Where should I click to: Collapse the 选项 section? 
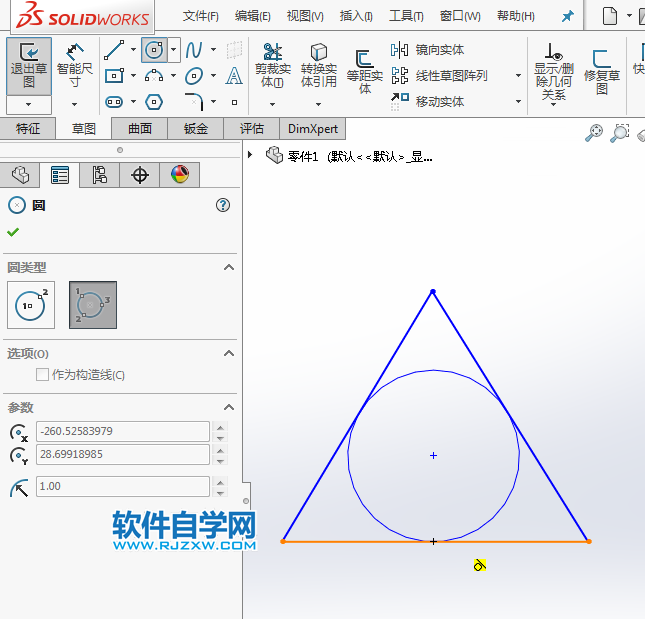[x=229, y=353]
